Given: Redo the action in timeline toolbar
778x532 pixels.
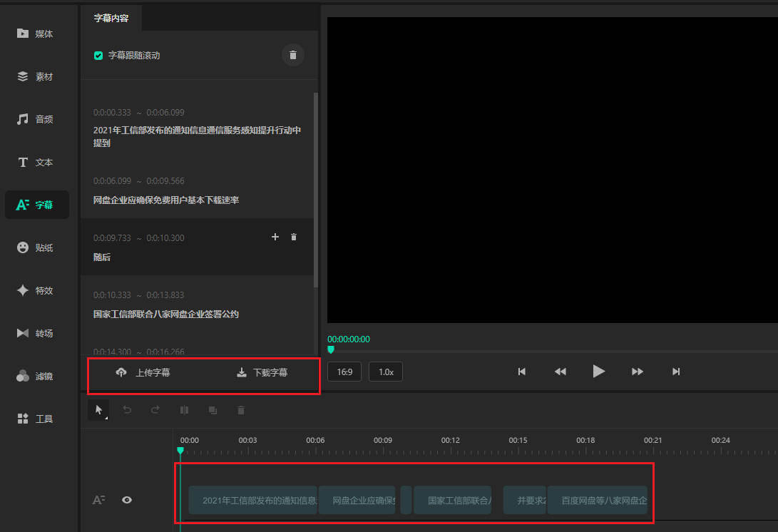Looking at the screenshot, I should (155, 410).
